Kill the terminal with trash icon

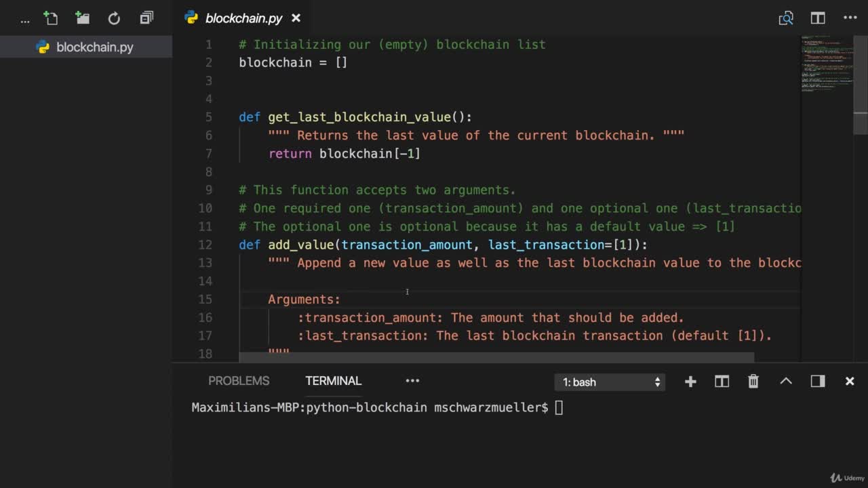point(753,382)
